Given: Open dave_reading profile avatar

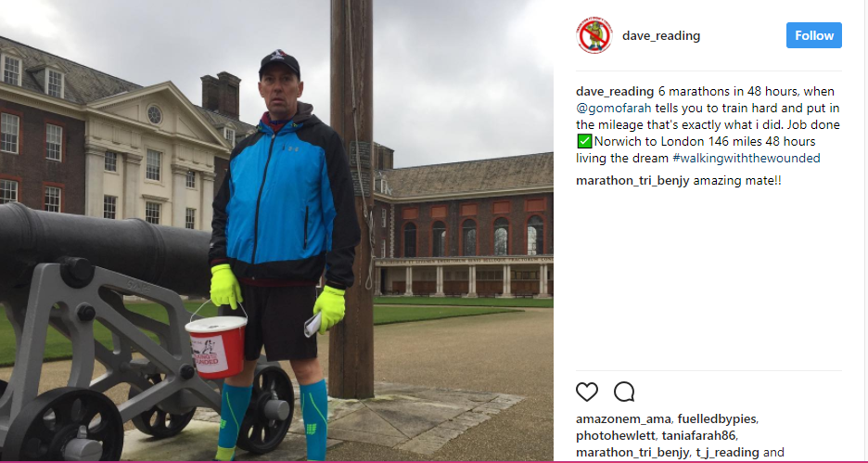Looking at the screenshot, I should point(594,35).
